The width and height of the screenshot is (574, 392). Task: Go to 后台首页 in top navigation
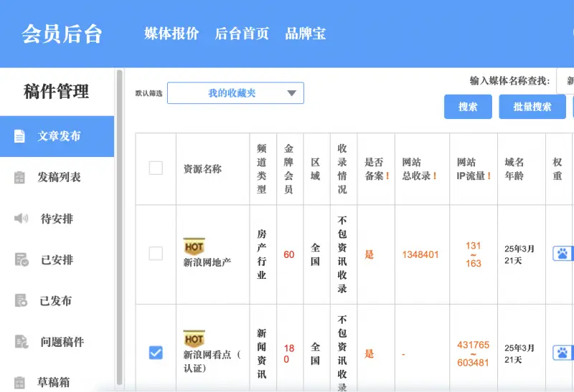tap(242, 34)
